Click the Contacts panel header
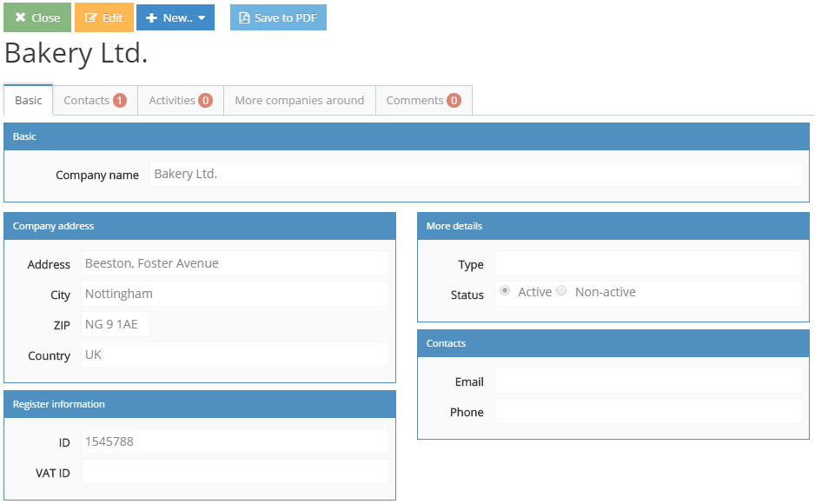 [x=613, y=343]
